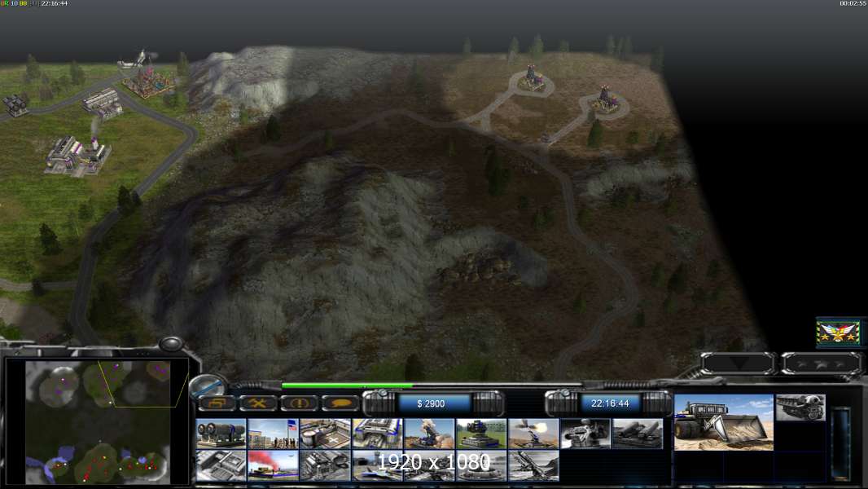Build the war factory structure

point(377,433)
